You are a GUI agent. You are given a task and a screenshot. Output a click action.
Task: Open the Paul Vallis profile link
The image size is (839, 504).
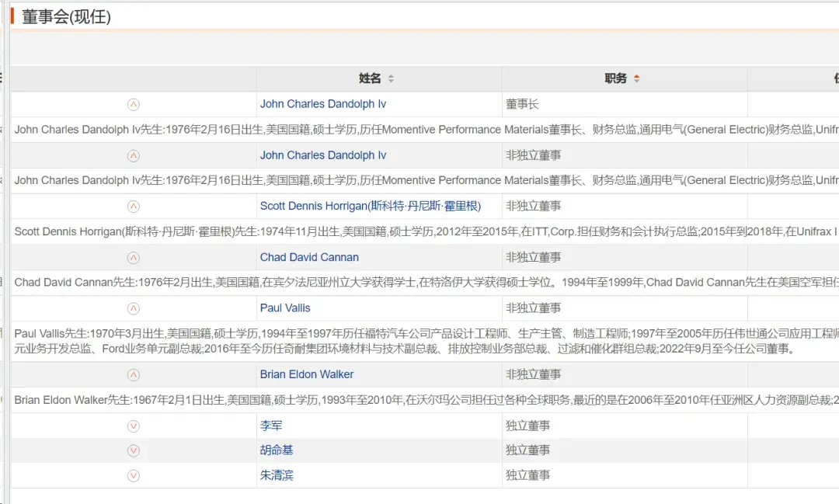pyautogui.click(x=285, y=308)
